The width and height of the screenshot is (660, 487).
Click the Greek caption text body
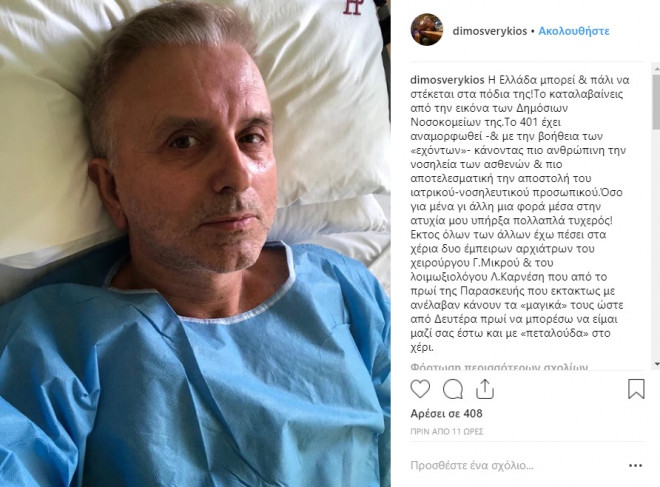coord(518,213)
